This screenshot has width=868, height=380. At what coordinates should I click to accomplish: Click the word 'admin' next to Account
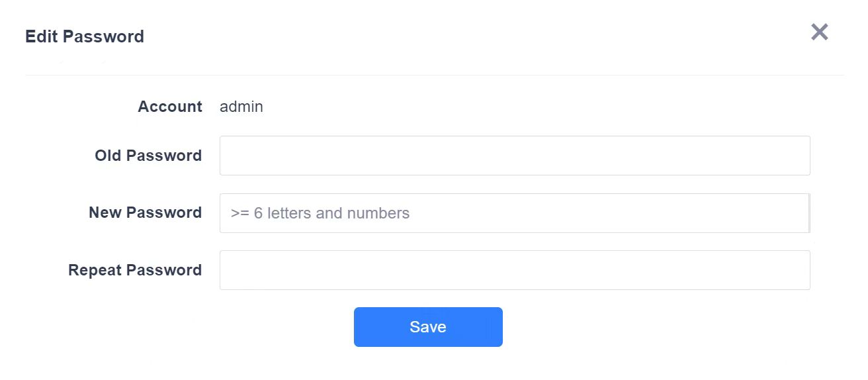click(x=241, y=107)
